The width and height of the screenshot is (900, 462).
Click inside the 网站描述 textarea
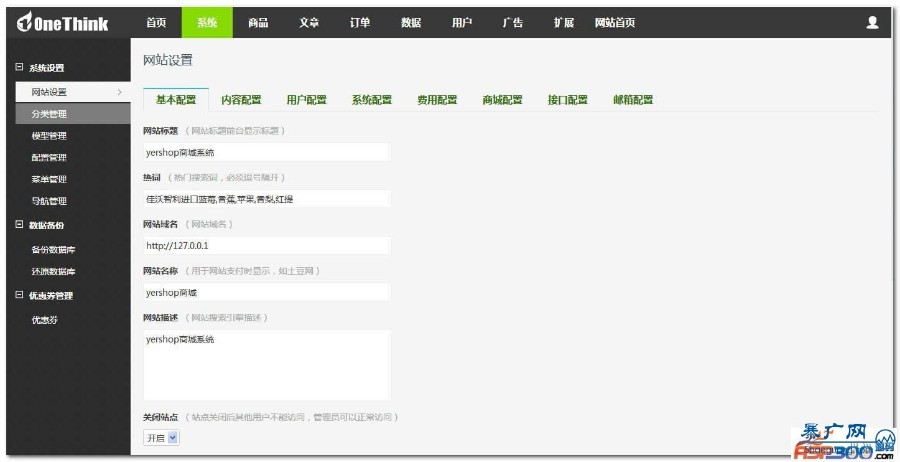point(267,365)
